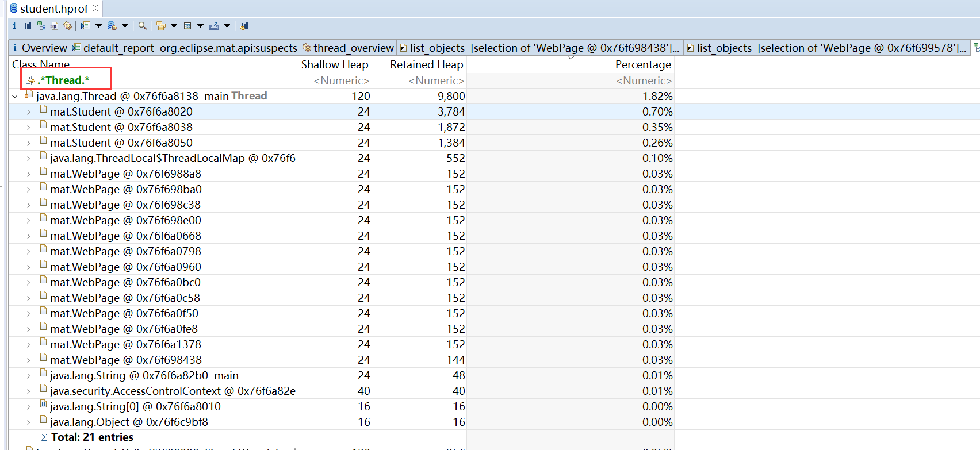Click the Compare to another heap dump icon
This screenshot has width=980, height=450.
[244, 26]
